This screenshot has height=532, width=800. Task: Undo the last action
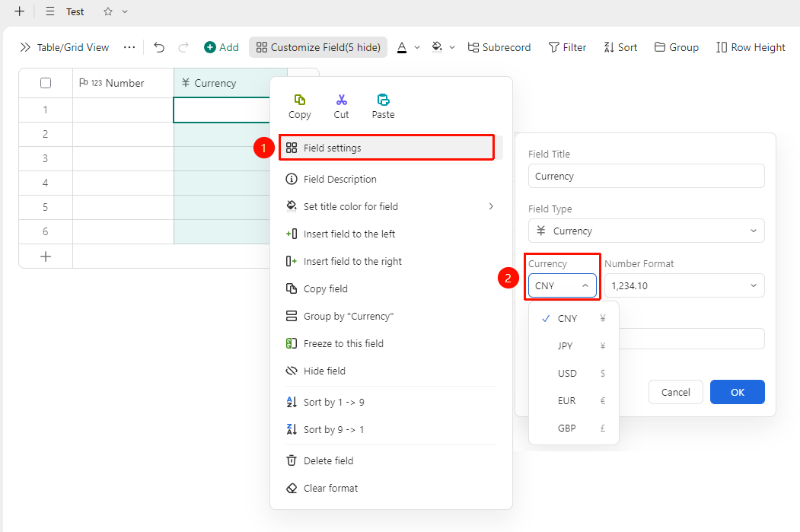[x=159, y=47]
